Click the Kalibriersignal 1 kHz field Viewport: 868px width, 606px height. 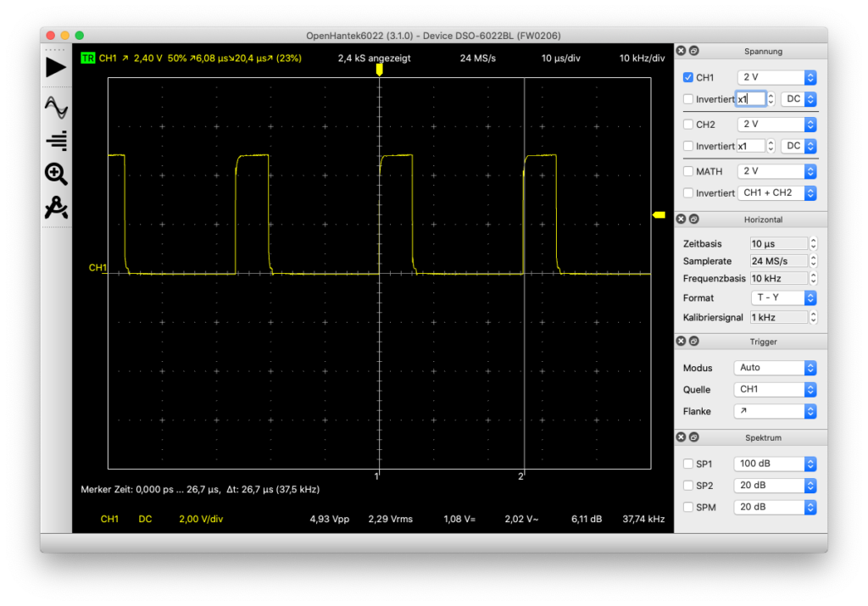click(779, 318)
